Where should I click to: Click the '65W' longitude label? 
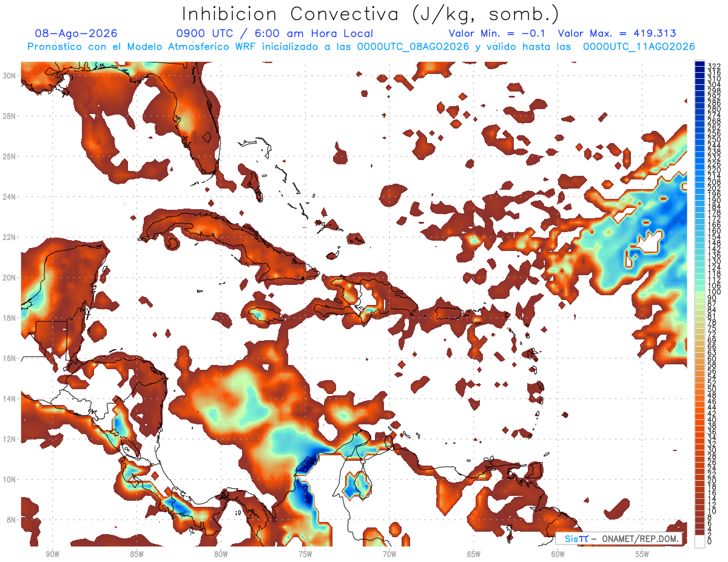click(474, 555)
